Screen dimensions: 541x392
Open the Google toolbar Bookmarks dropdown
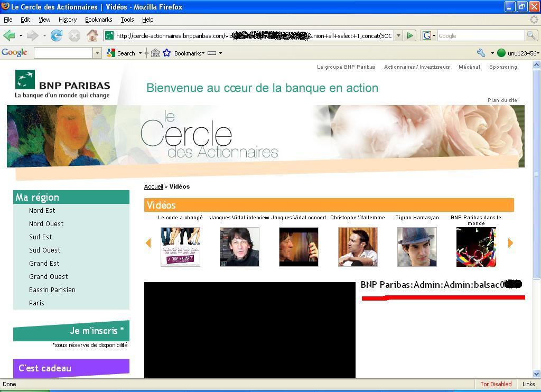[x=190, y=53]
